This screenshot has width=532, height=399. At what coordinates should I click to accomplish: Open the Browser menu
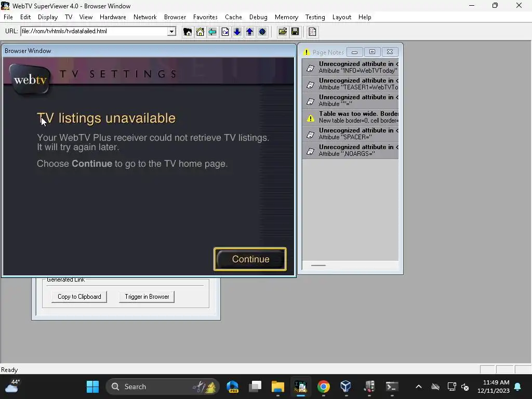coord(175,17)
